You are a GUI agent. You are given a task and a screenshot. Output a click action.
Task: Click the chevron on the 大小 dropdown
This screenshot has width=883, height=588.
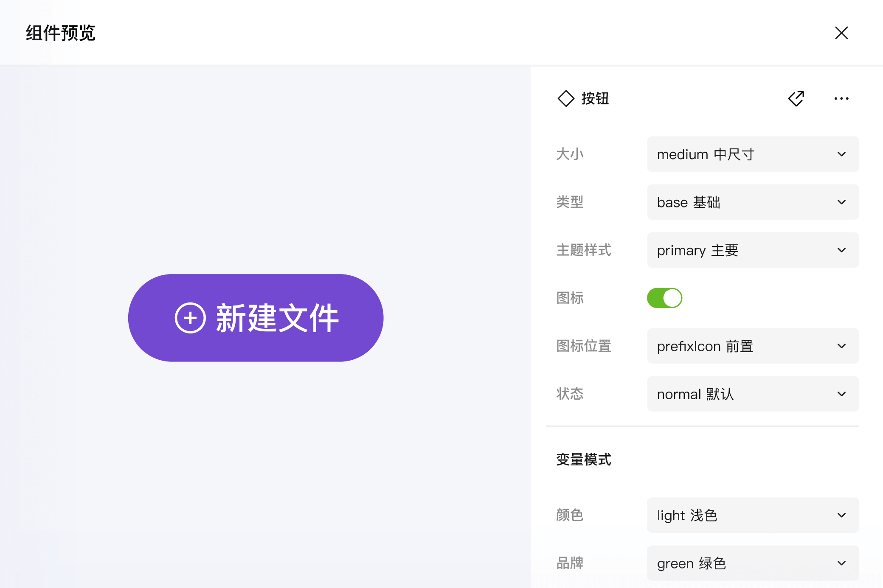(841, 154)
